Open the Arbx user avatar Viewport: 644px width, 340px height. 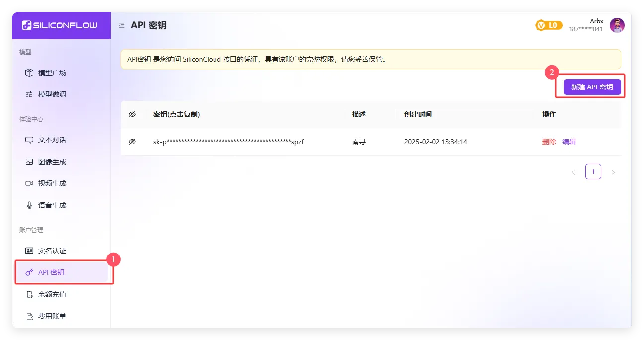[x=617, y=25]
